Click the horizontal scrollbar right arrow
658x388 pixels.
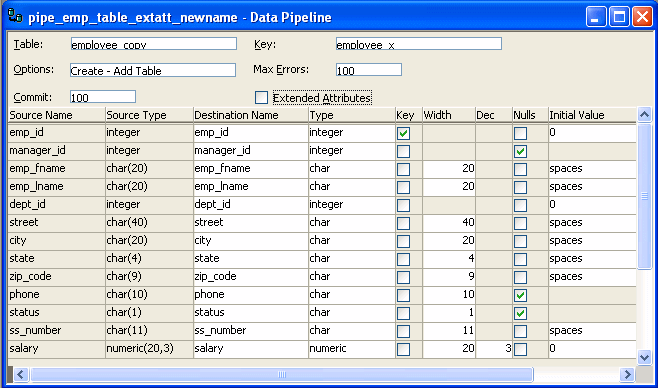tap(627, 374)
